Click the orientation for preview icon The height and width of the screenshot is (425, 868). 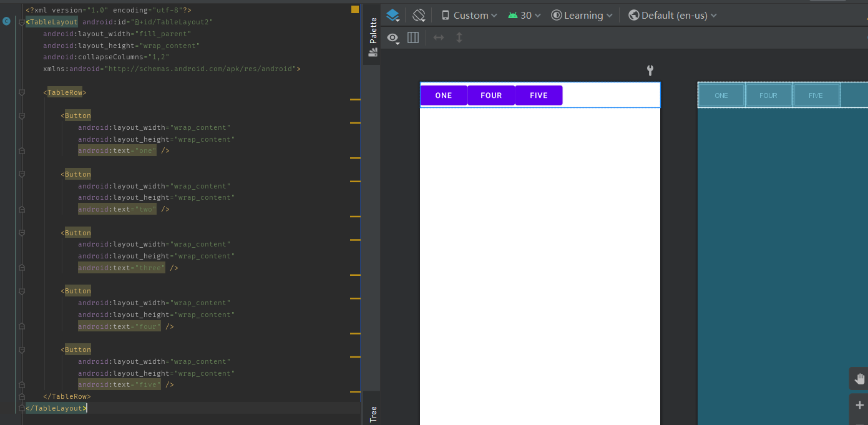point(418,14)
